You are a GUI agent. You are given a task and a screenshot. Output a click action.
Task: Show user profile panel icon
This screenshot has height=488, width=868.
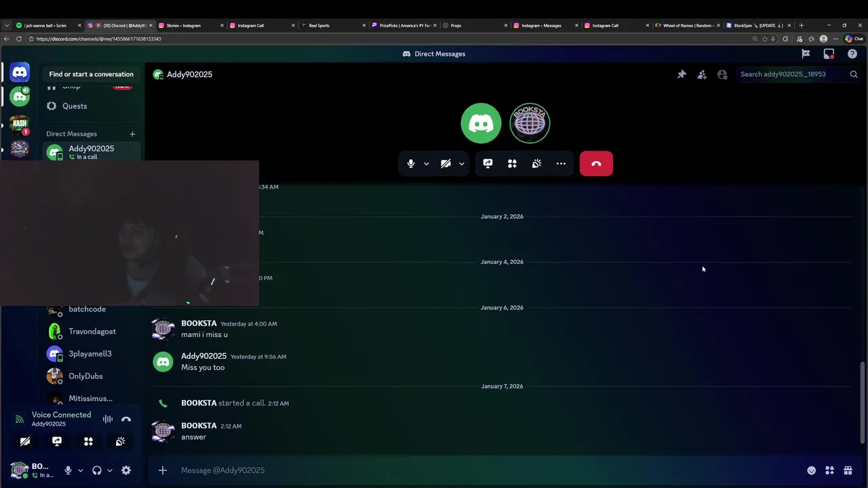(x=722, y=75)
